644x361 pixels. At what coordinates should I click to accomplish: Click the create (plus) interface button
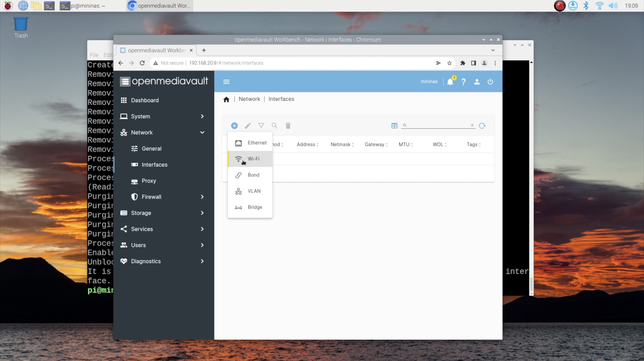pos(234,126)
